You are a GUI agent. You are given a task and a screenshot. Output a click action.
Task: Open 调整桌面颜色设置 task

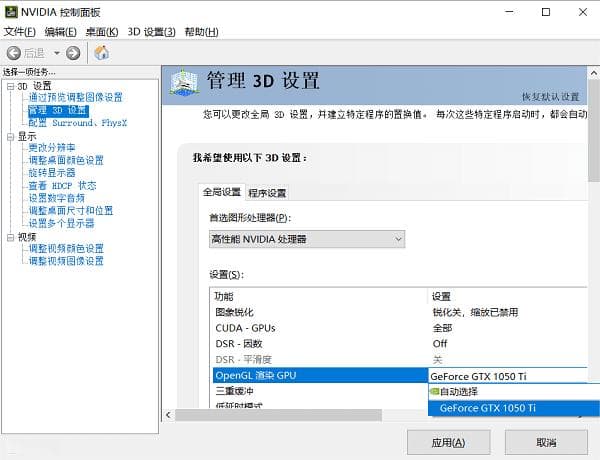coord(66,160)
